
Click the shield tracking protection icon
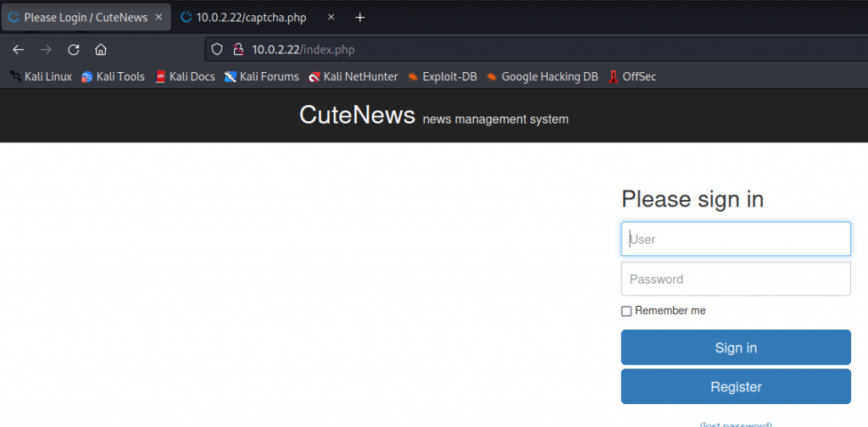pos(217,49)
